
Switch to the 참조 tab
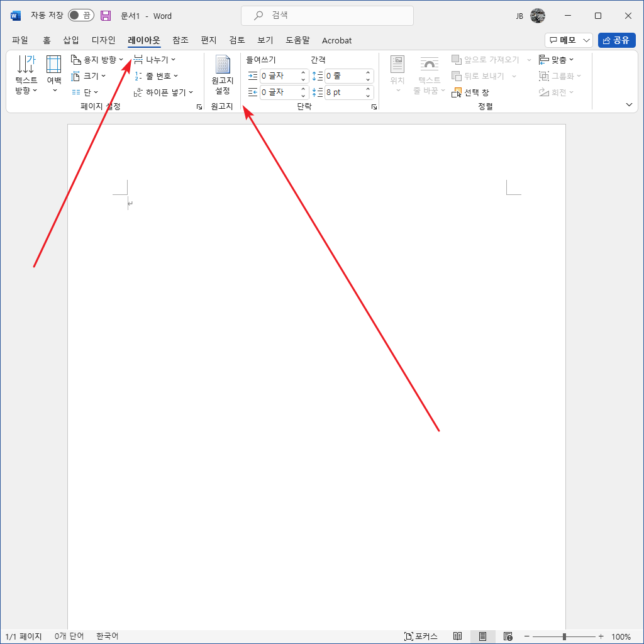pos(180,40)
